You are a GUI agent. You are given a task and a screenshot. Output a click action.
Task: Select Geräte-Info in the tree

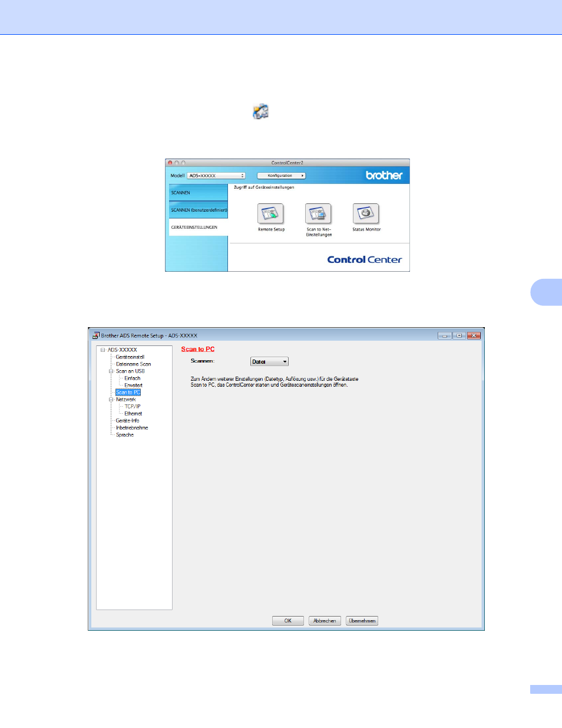tap(127, 421)
